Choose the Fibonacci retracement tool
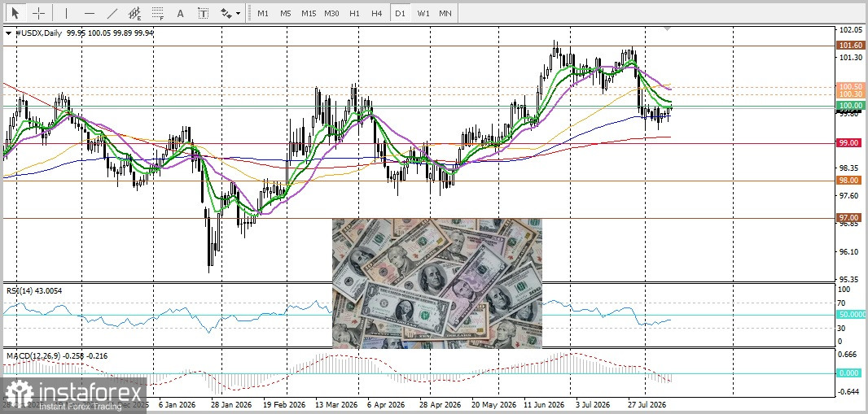This screenshot has height=414, width=868. 158,13
